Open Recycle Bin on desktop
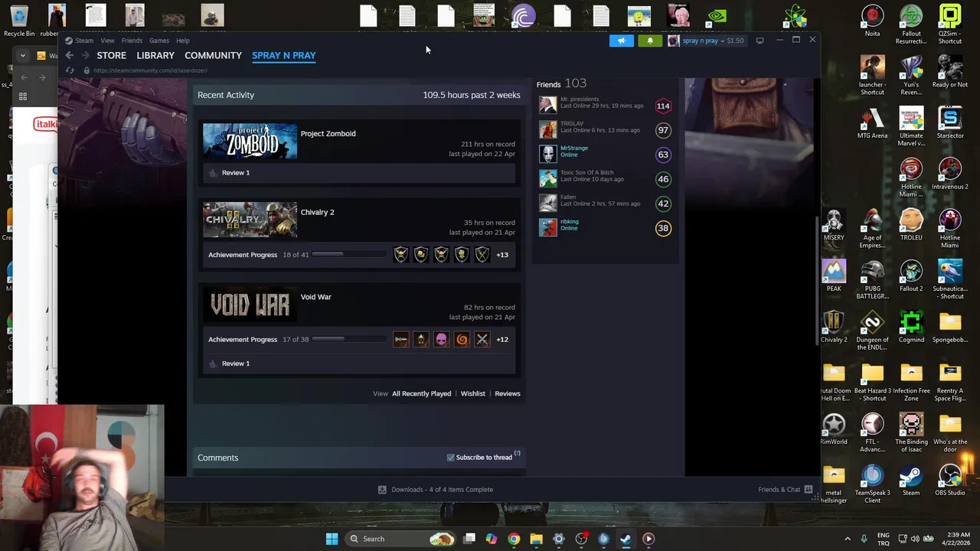 point(19,21)
